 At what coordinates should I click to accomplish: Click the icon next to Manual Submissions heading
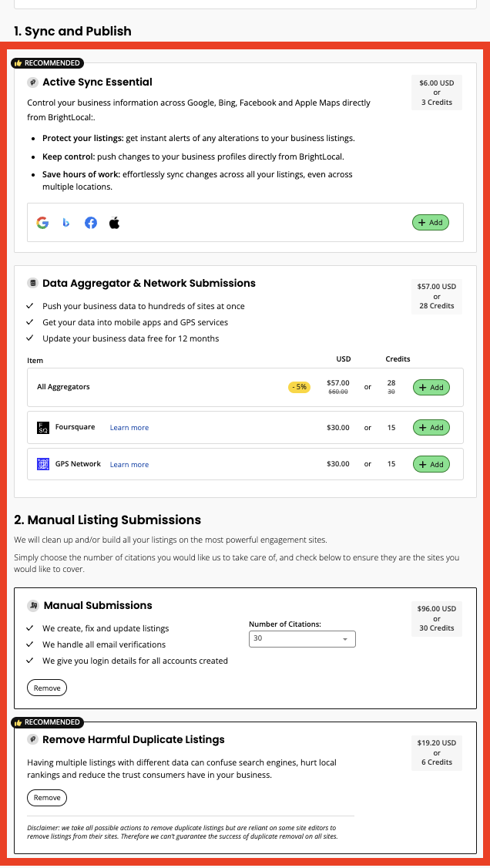click(x=32, y=605)
